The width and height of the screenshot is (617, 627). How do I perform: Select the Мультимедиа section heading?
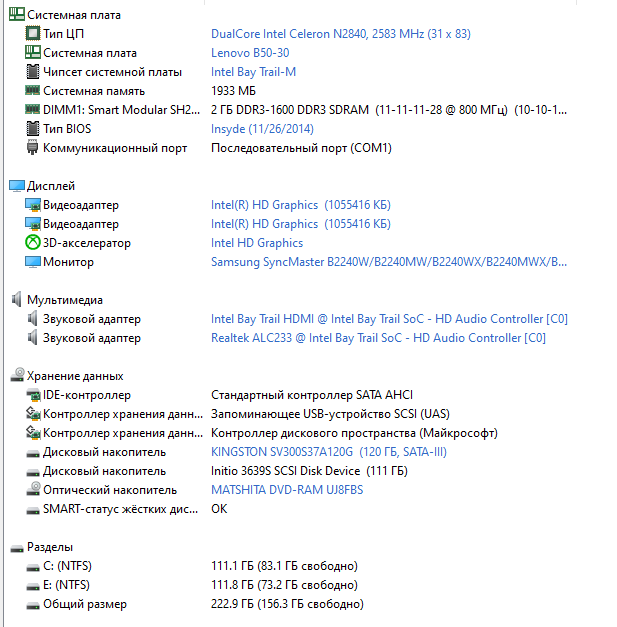[65, 300]
